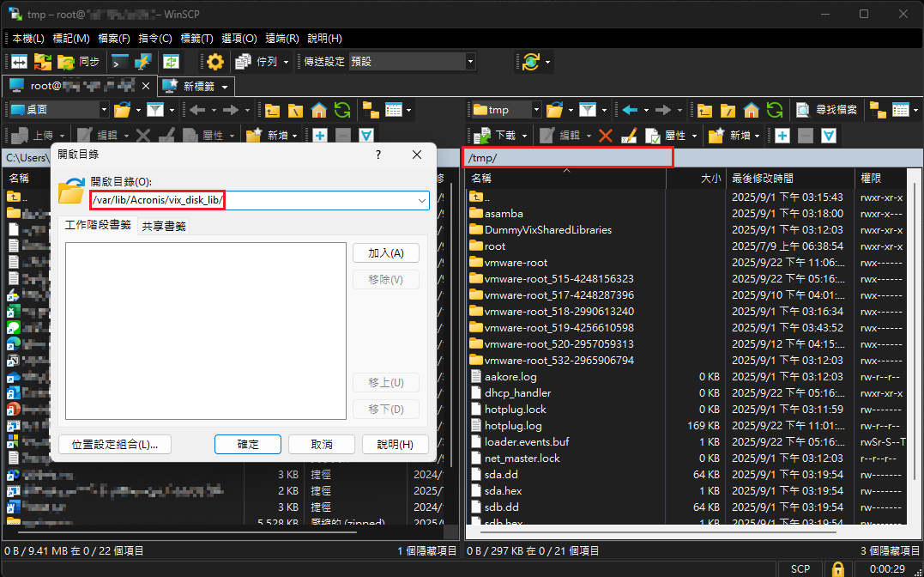Click remote invert selection triangle icon
Image resolution: width=924 pixels, height=577 pixels.
tap(829, 136)
